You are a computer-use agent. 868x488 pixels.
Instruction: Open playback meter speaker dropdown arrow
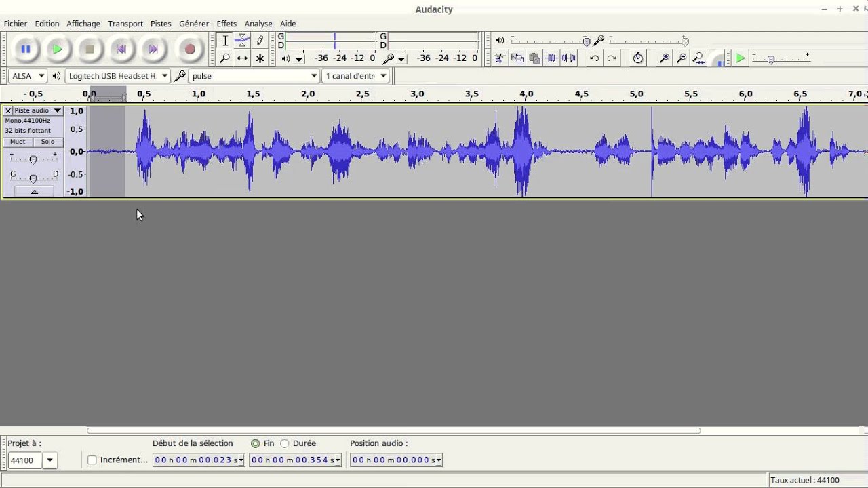299,59
